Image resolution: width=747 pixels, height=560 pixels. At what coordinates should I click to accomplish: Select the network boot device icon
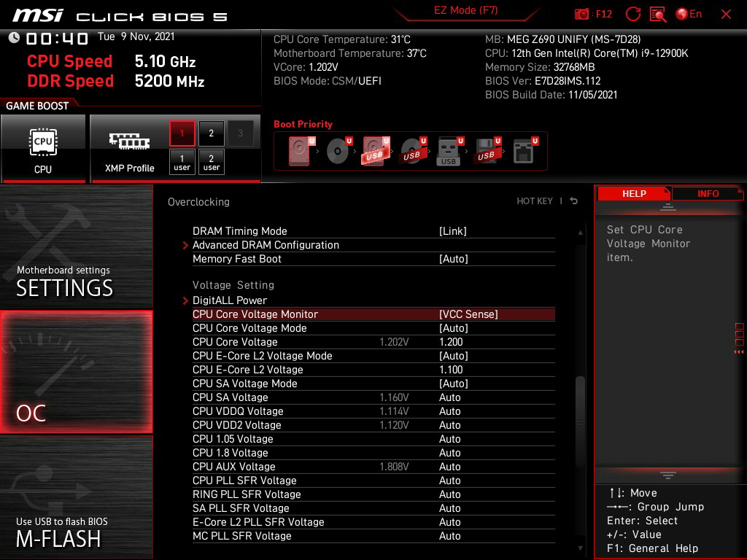pos(525,151)
